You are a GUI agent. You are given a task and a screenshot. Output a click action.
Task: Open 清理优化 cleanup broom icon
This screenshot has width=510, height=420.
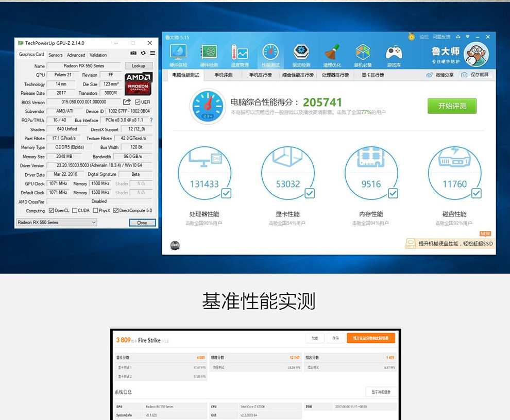332,56
